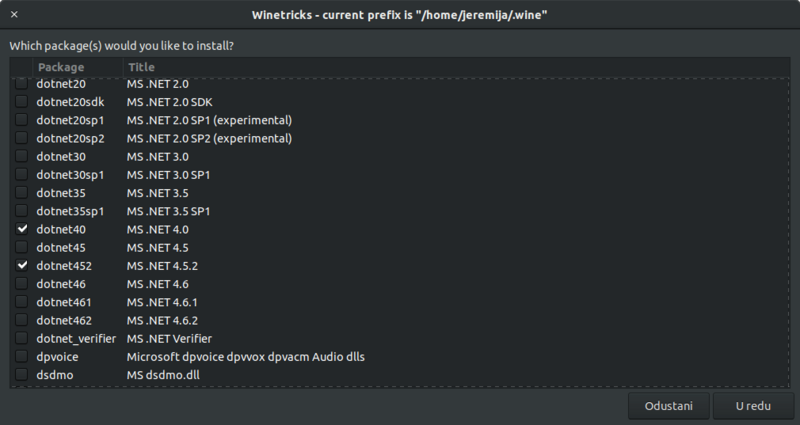Click the 'dotnet461' package name
This screenshot has height=425, width=800.
(64, 302)
